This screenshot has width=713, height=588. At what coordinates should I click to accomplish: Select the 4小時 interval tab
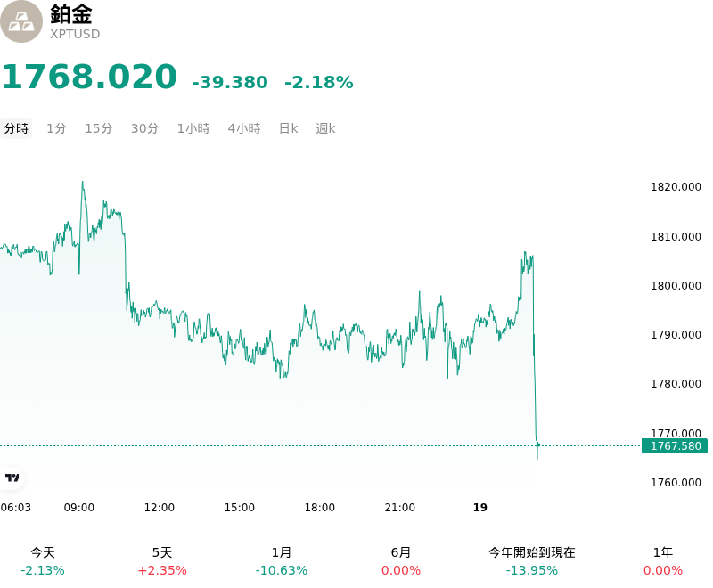pyautogui.click(x=244, y=128)
